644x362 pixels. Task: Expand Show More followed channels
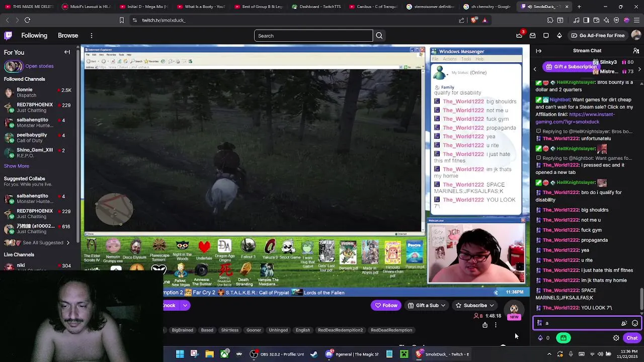(x=17, y=166)
